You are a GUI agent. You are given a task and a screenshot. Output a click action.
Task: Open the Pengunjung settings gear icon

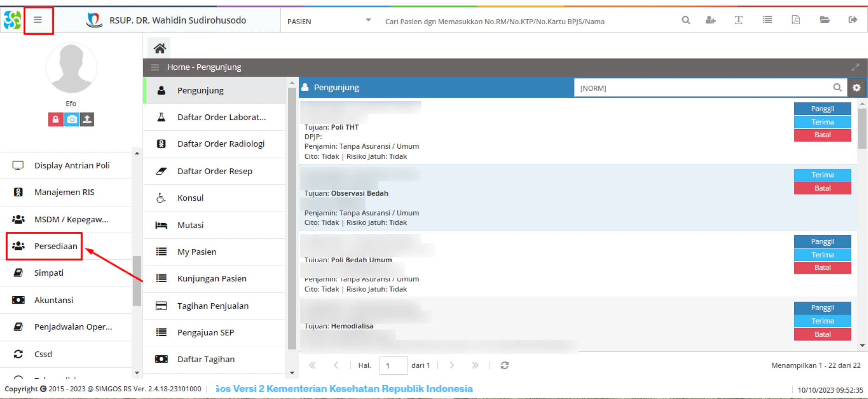(857, 88)
